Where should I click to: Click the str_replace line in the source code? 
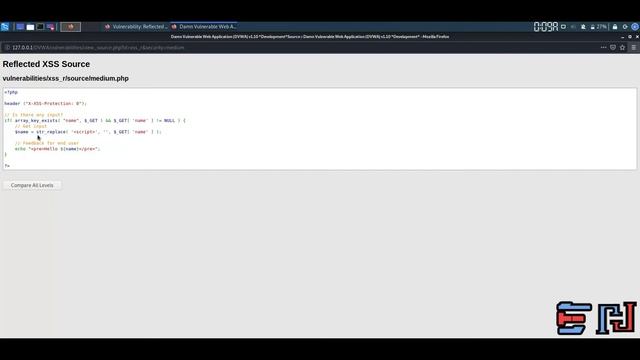(x=88, y=132)
